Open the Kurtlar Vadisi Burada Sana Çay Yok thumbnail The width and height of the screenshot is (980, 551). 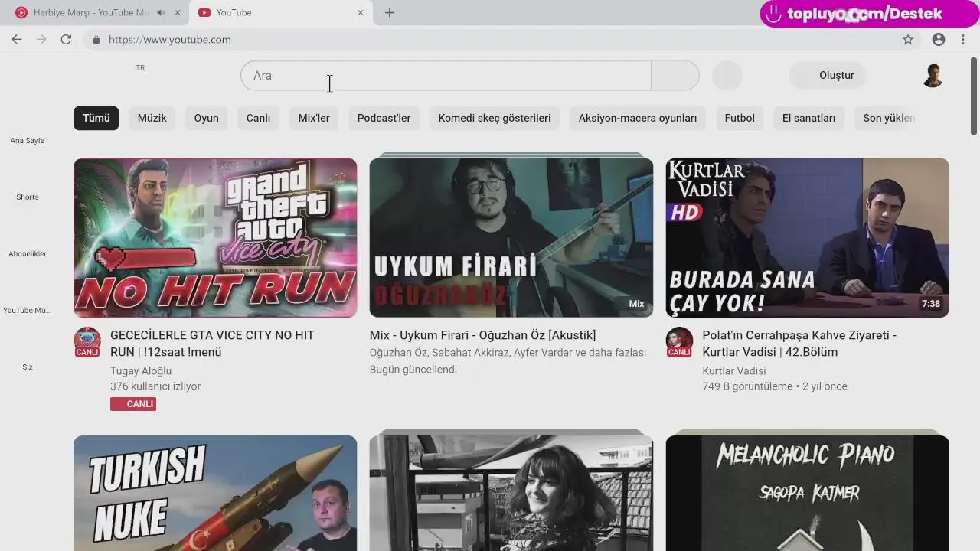click(808, 237)
